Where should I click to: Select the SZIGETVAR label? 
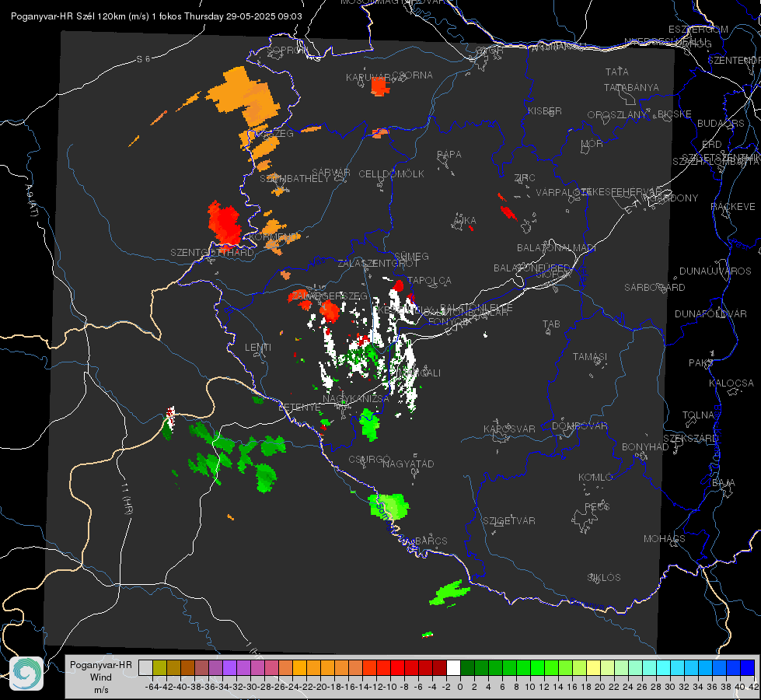(x=509, y=521)
